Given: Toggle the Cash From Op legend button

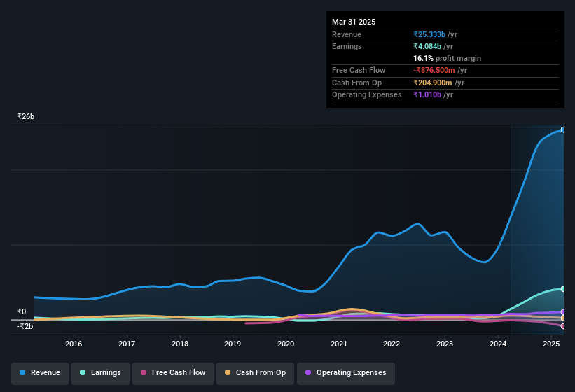Looking at the screenshot, I should (255, 373).
